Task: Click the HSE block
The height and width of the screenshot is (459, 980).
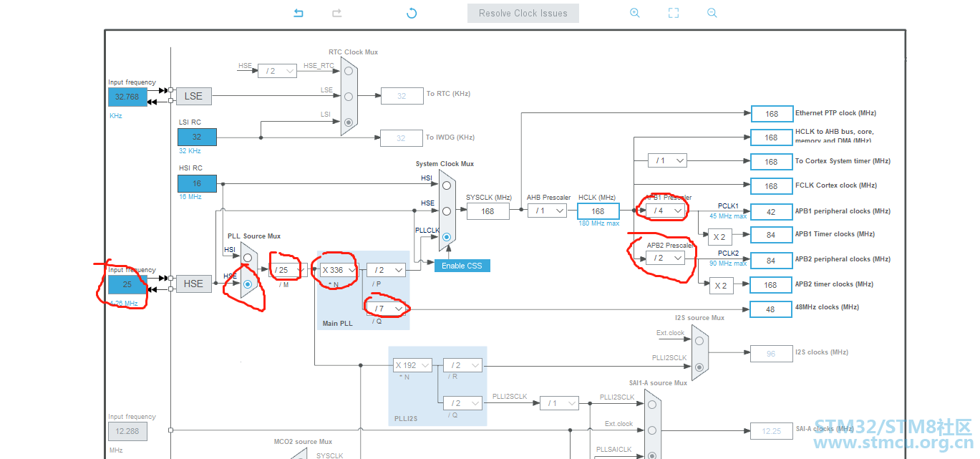Action: [x=193, y=284]
